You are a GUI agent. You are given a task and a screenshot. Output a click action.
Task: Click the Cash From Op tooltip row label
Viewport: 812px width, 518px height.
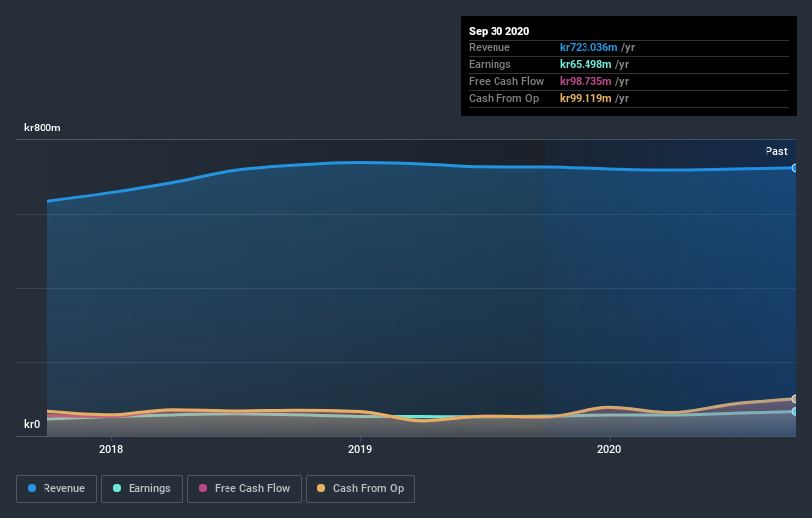click(503, 98)
